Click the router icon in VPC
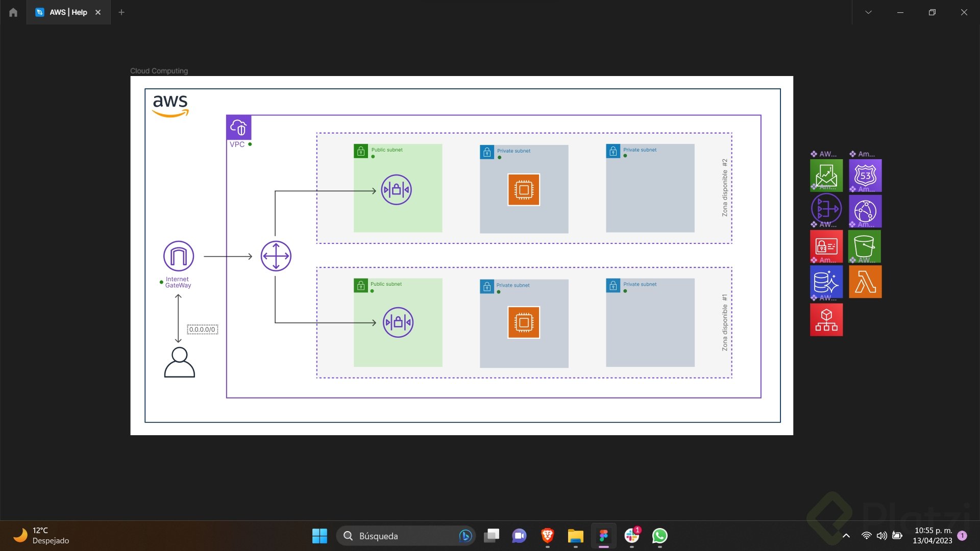Image resolution: width=980 pixels, height=551 pixels. 276,256
